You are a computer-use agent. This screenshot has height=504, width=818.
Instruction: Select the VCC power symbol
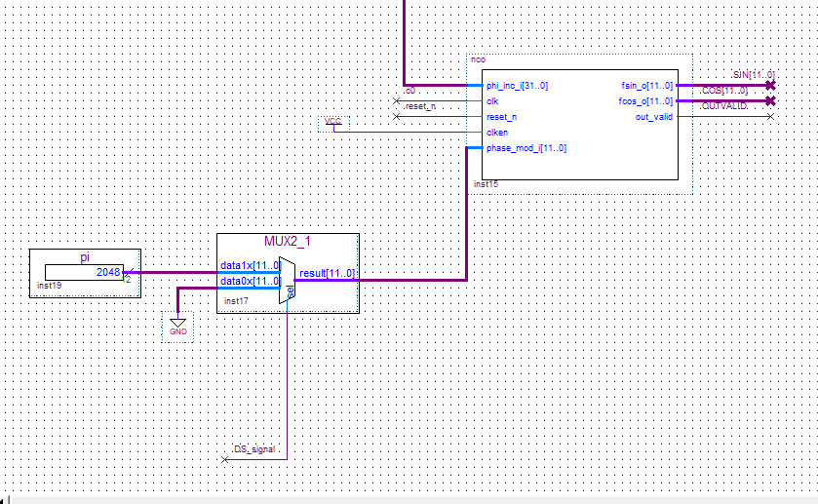[x=333, y=122]
